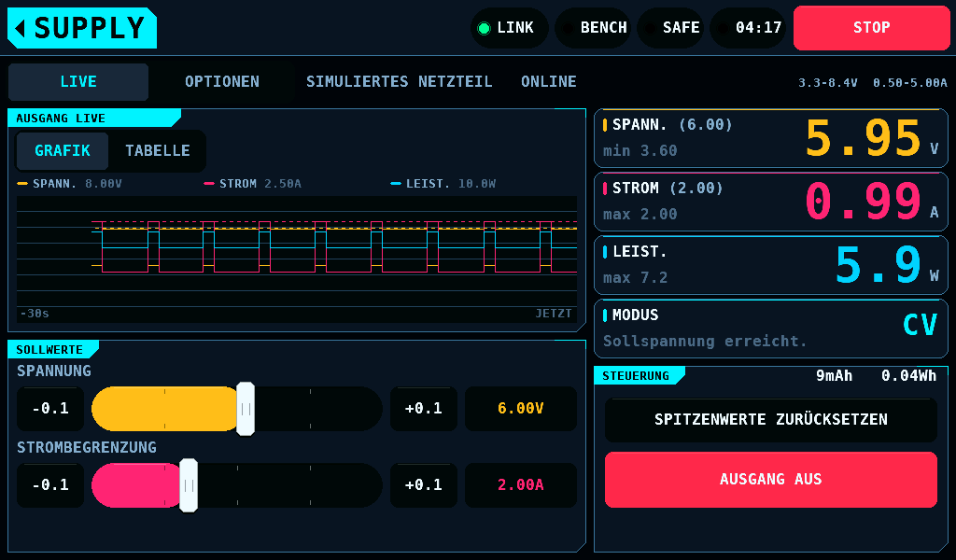Switch to the TABELLE view

tap(157, 150)
